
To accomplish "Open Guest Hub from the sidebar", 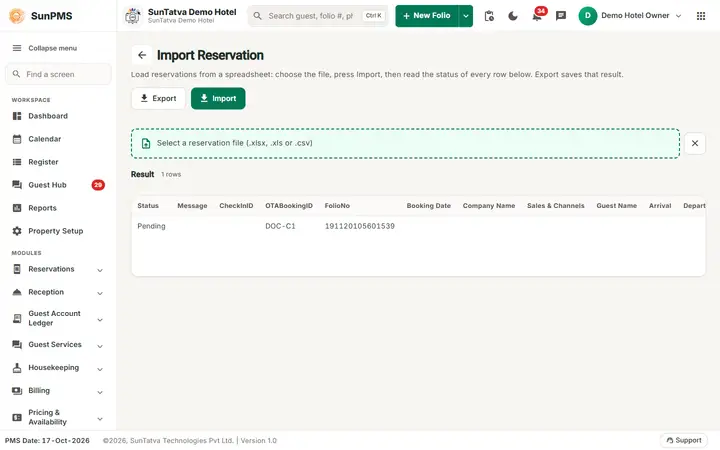I will [x=58, y=185].
